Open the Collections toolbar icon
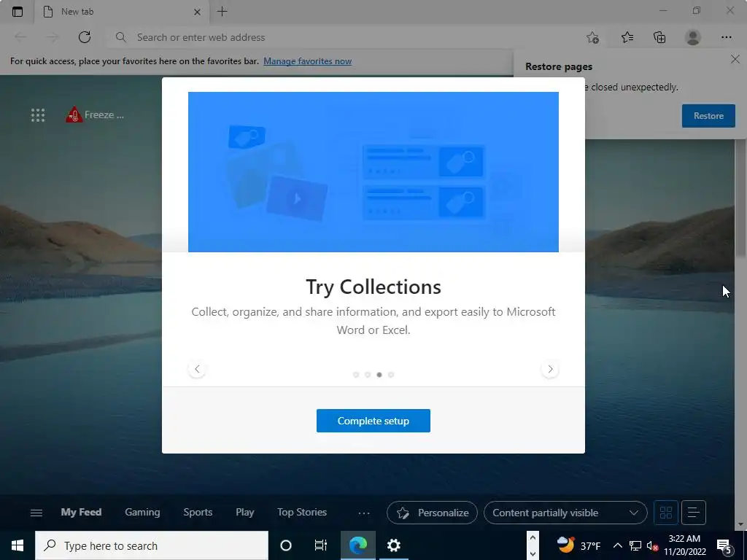747x560 pixels. [659, 37]
